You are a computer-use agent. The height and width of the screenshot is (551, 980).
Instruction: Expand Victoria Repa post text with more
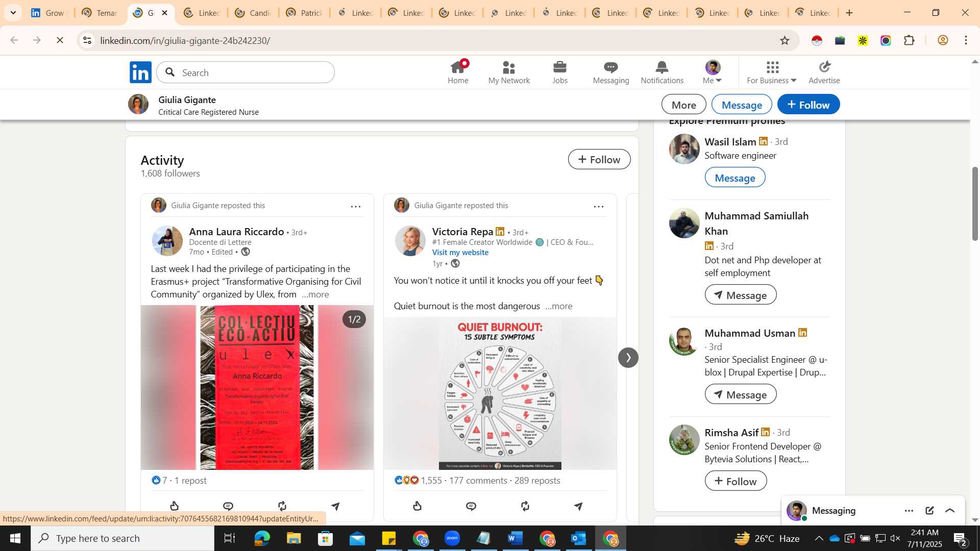[558, 306]
